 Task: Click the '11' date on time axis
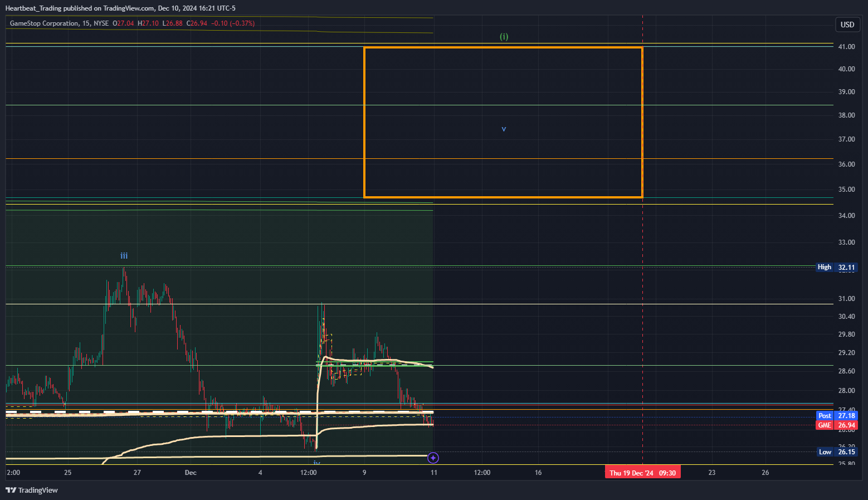434,473
